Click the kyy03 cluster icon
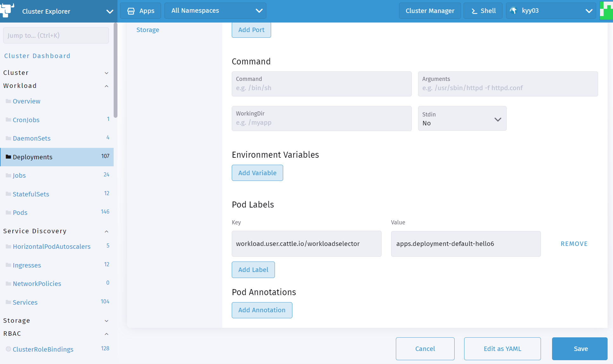 click(x=513, y=10)
